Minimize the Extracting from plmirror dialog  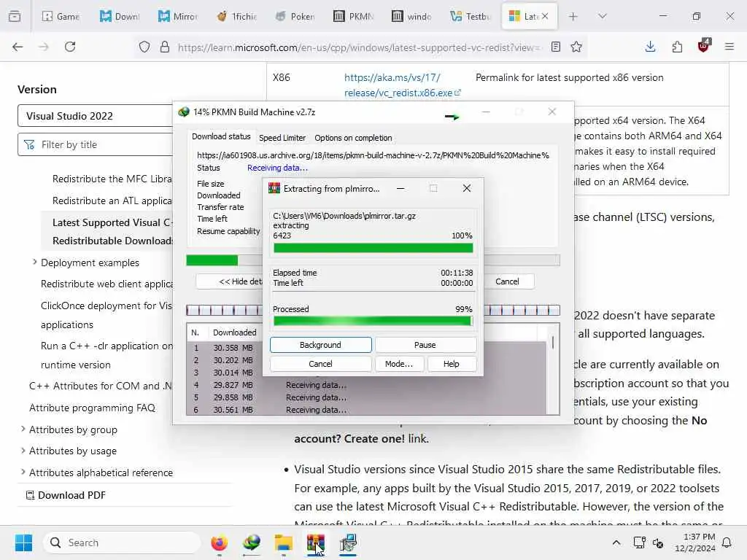pyautogui.click(x=400, y=189)
